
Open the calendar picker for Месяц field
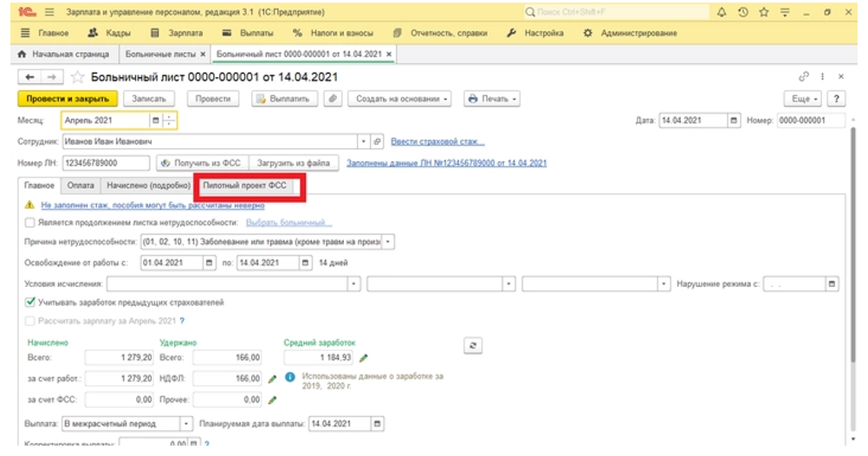[x=156, y=121]
